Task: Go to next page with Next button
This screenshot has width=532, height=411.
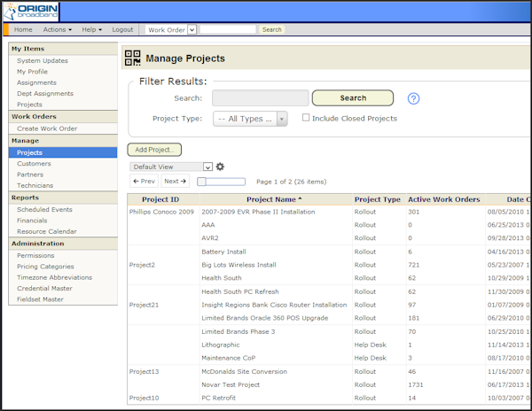Action: click(x=175, y=181)
